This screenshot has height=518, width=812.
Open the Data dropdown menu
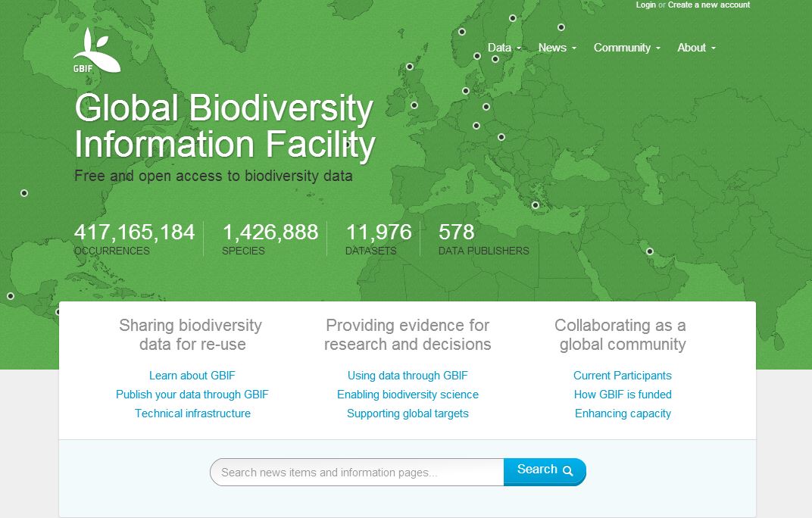click(504, 48)
